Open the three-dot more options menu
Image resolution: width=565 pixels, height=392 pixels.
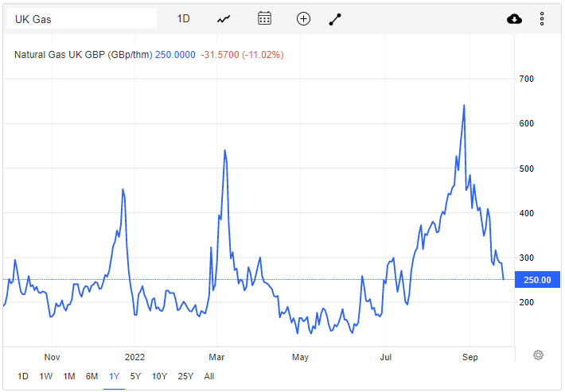(x=542, y=19)
